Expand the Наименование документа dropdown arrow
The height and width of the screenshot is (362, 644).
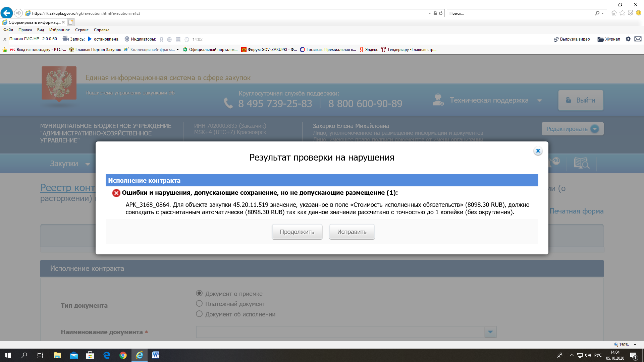pyautogui.click(x=490, y=332)
